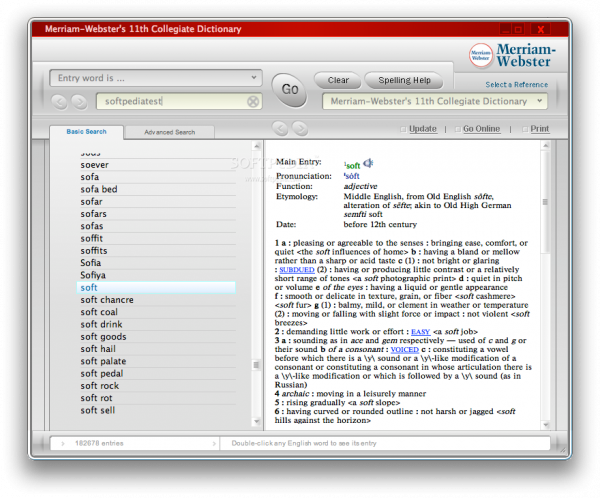Select 'sofa bed' in the word list
The width and height of the screenshot is (600, 498).
(156, 189)
